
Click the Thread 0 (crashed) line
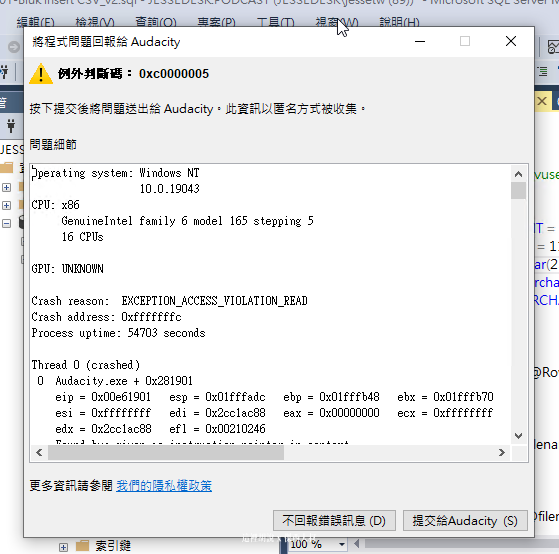pyautogui.click(x=86, y=365)
